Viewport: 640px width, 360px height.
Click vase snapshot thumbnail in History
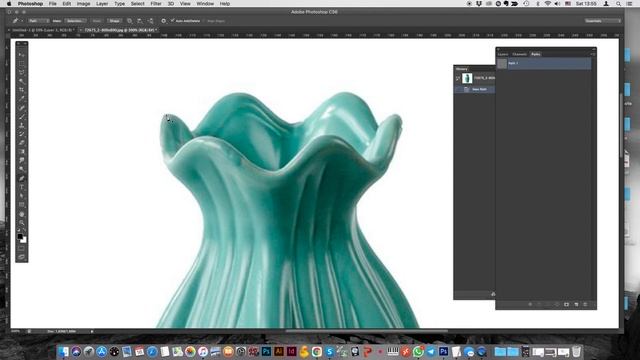(467, 78)
